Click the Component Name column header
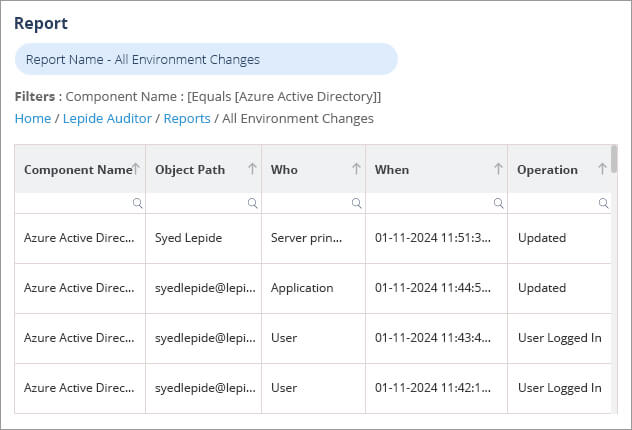Screen dimensions: 632x430 [x=80, y=169]
